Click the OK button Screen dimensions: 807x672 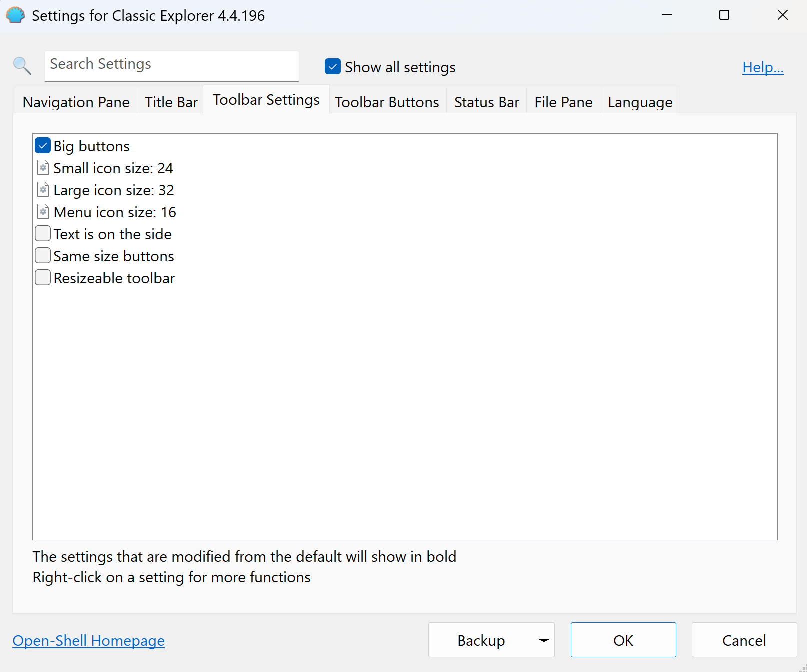pos(623,640)
